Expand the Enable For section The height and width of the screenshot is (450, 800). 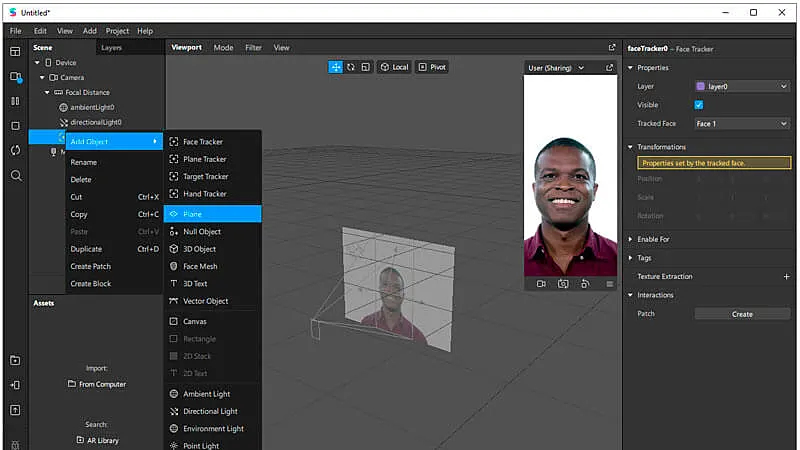(x=652, y=240)
